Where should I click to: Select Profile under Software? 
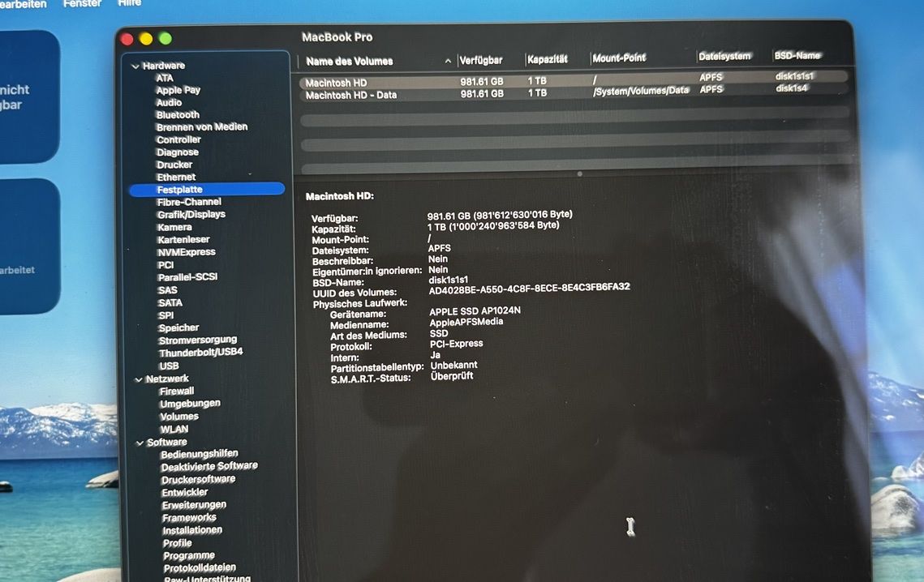pos(178,543)
